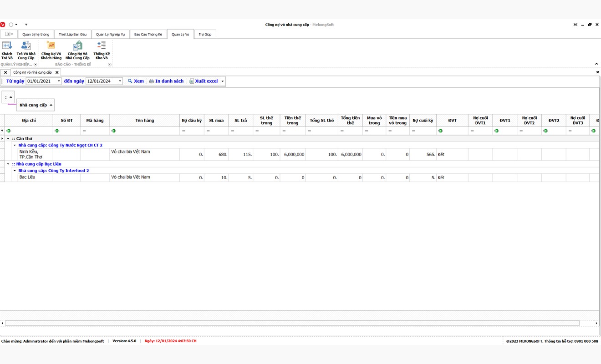
Task: Click the Xem button
Action: [136, 81]
